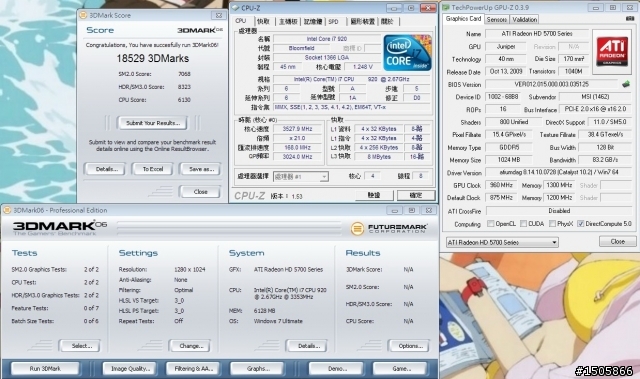Click the Intel Core i7 920 name field
The image size is (640, 379).
[327, 39]
